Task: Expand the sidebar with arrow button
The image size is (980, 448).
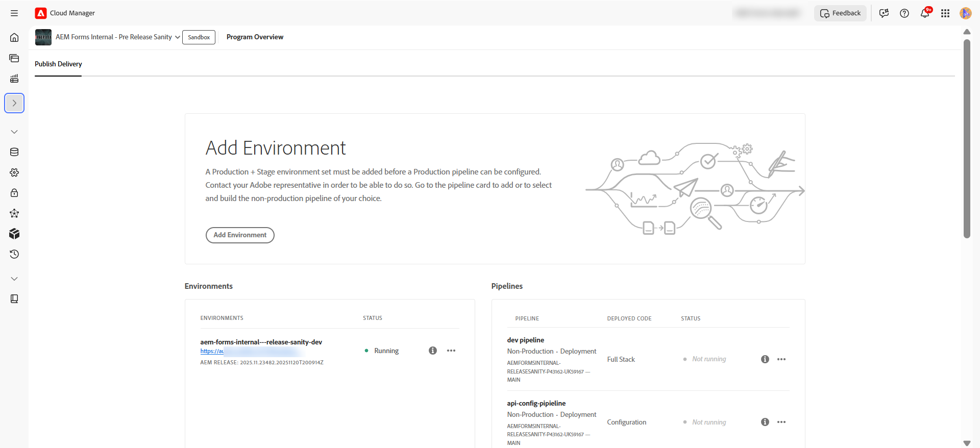Action: (14, 103)
